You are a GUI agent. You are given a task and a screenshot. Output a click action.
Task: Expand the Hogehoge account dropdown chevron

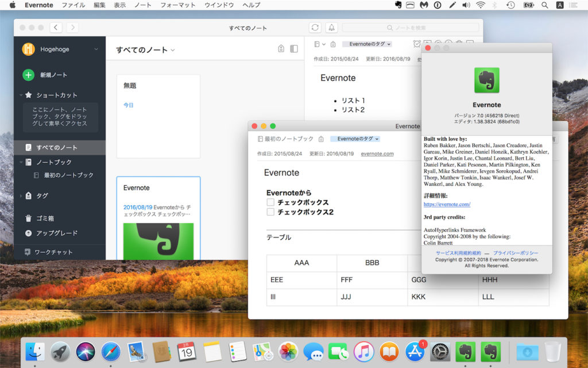point(96,49)
